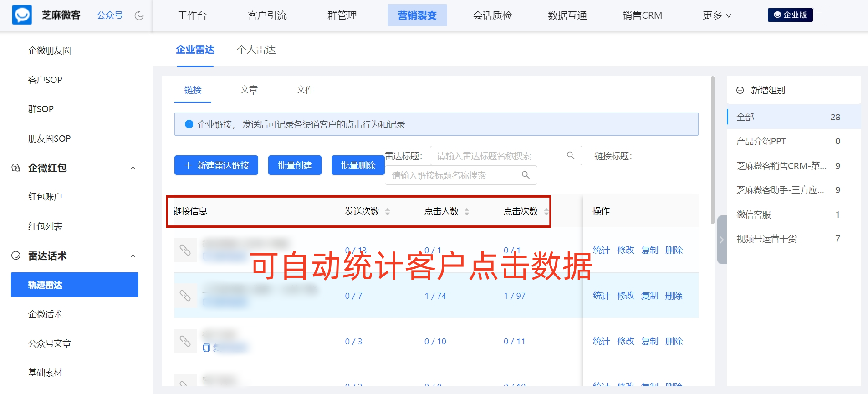This screenshot has width=868, height=394.
Task: Click 删除 in the 0 / 10 row
Action: click(674, 341)
